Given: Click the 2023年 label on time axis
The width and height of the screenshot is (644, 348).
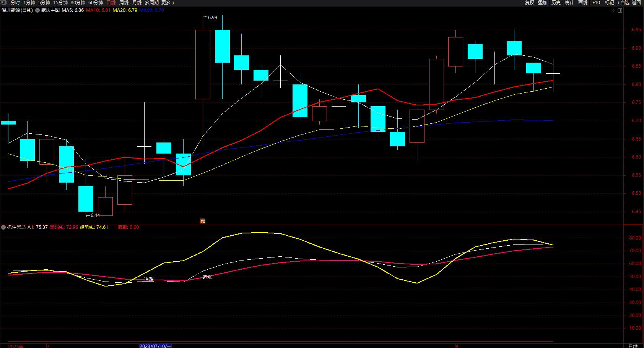Looking at the screenshot, I should (x=16, y=346).
